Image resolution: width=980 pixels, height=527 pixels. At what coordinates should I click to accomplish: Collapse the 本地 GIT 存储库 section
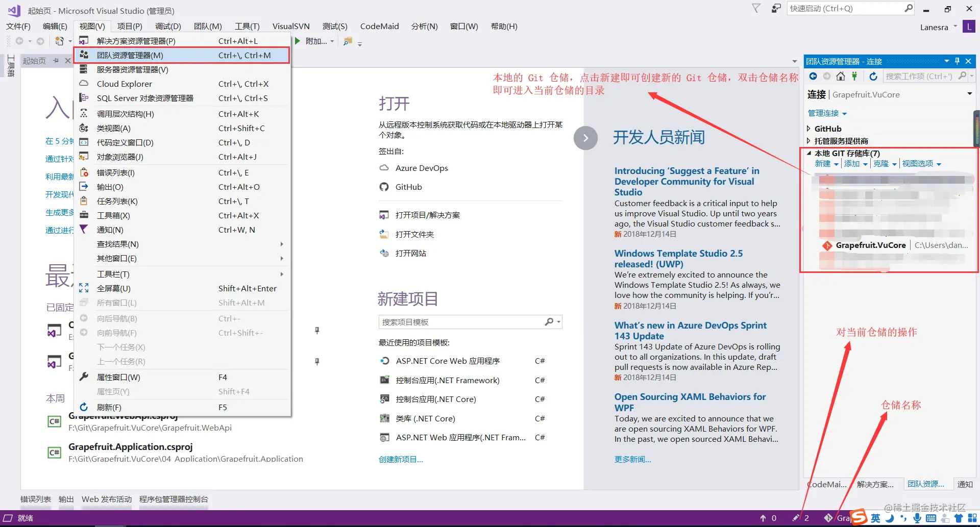click(808, 153)
